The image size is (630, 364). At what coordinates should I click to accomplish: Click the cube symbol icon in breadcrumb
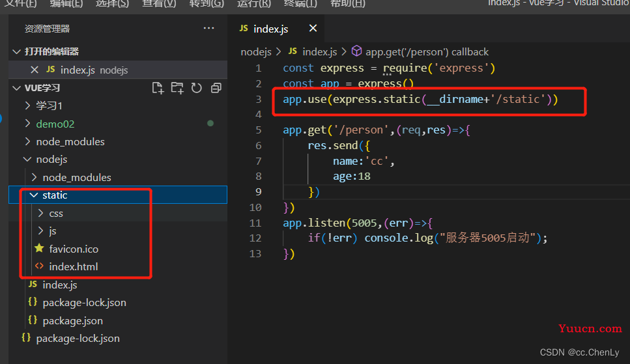click(x=356, y=51)
